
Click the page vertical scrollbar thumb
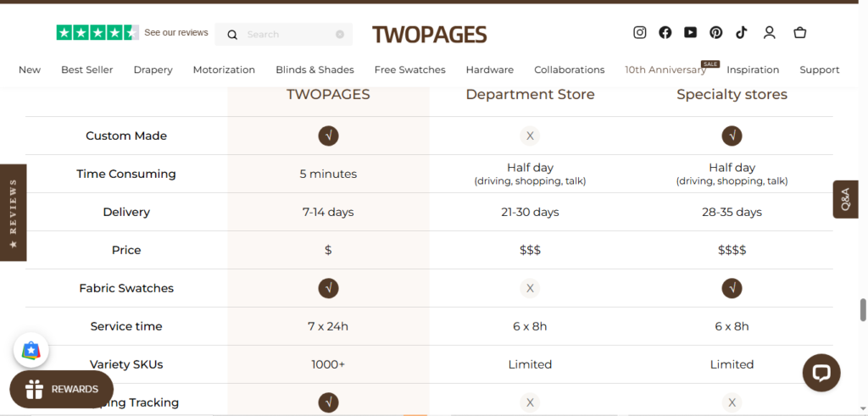point(862,310)
